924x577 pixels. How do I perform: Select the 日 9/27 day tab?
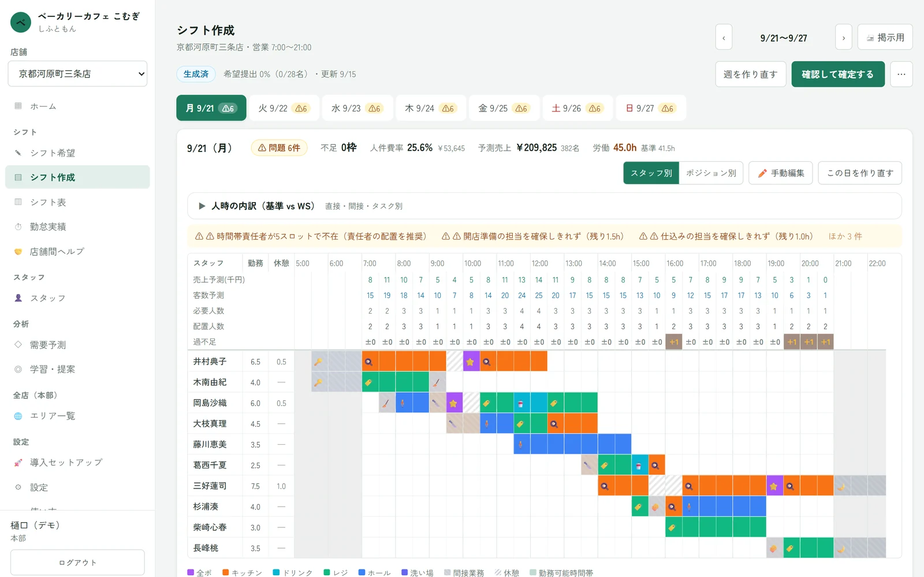651,108
